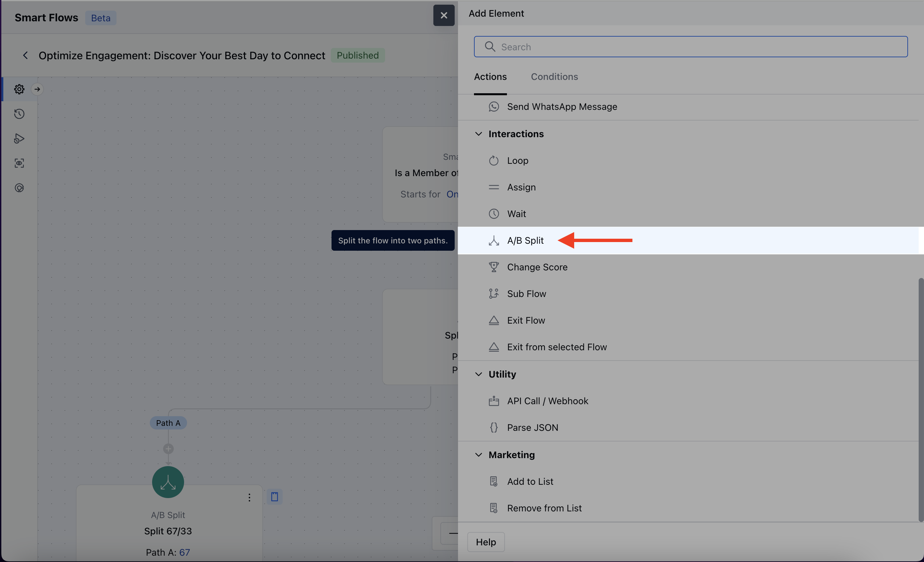Close the Add Element panel

pyautogui.click(x=444, y=15)
